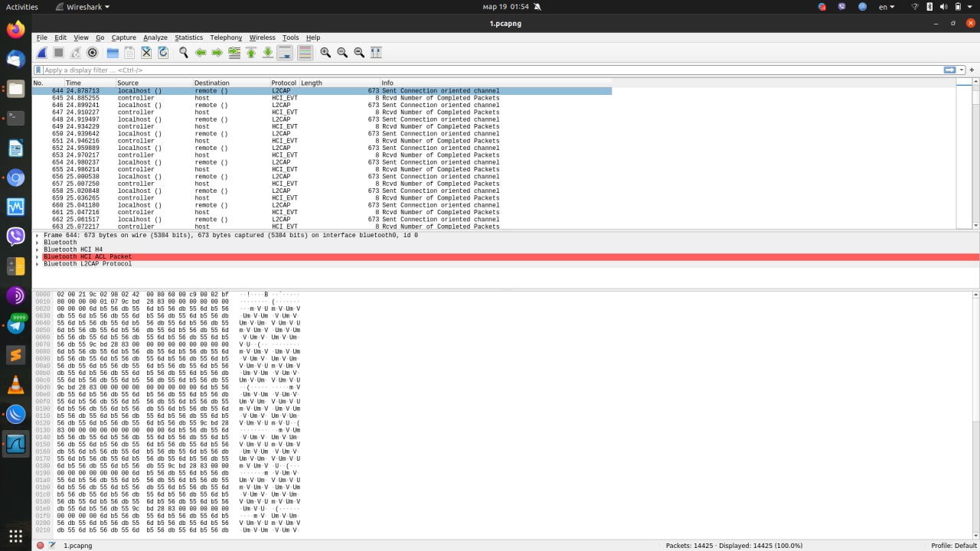Open the Edit menu
The height and width of the screenshot is (551, 980).
(60, 37)
